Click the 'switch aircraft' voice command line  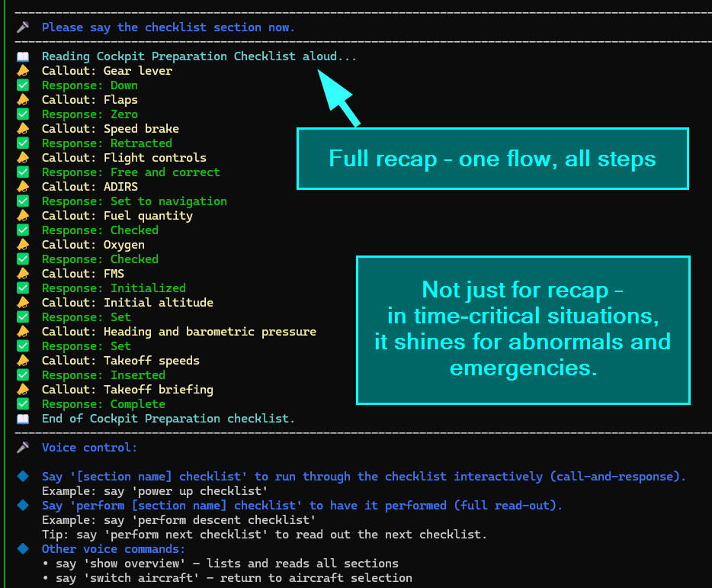click(x=227, y=578)
